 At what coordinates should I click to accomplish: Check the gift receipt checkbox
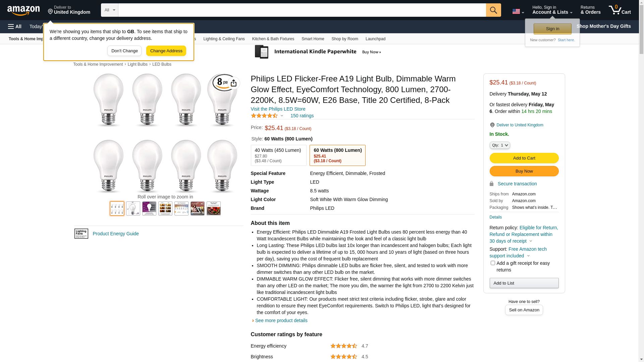coord(493,263)
